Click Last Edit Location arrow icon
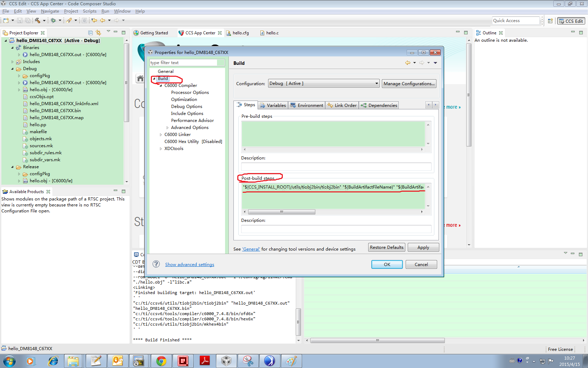The width and height of the screenshot is (588, 368). 94,20
